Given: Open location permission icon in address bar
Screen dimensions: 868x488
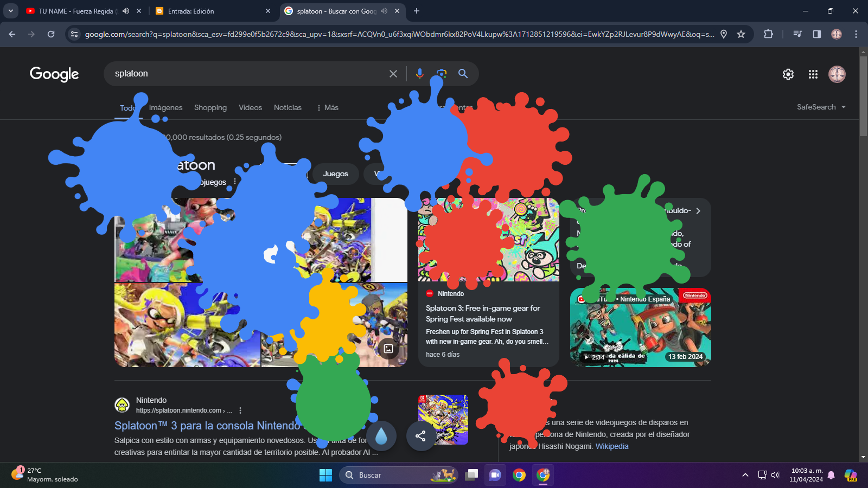Looking at the screenshot, I should tap(724, 34).
